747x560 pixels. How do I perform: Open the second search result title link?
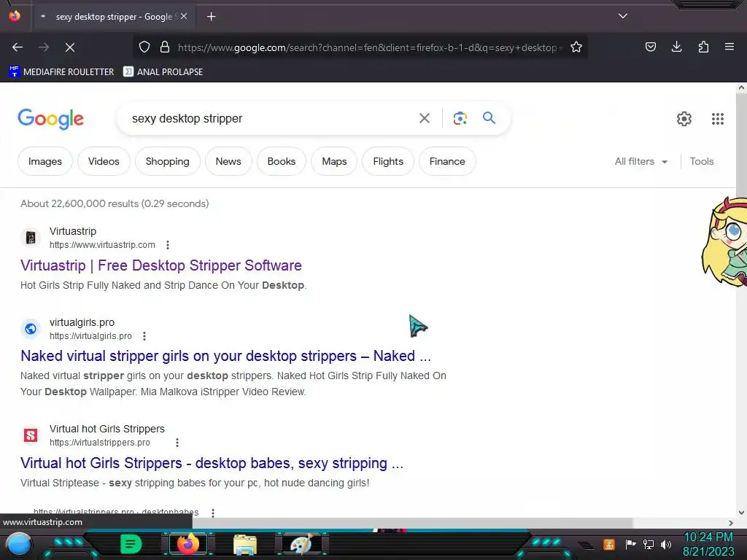tap(226, 356)
